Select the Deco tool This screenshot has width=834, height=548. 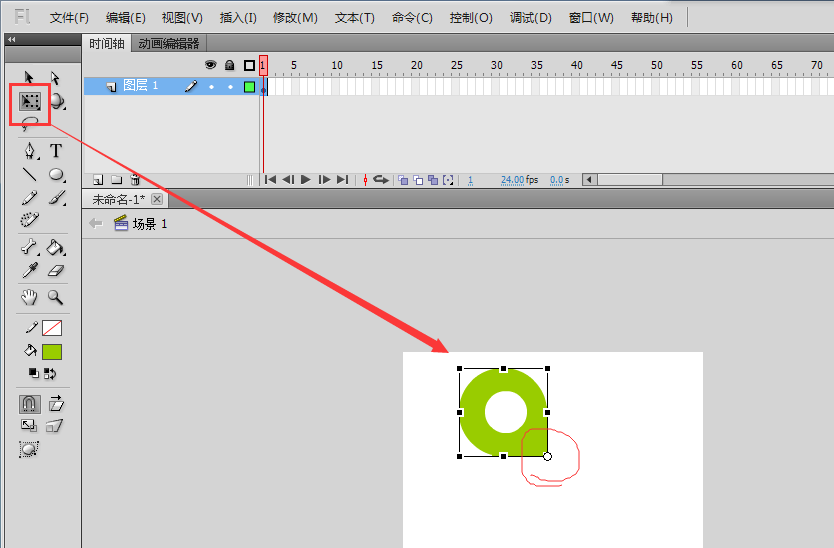point(30,219)
